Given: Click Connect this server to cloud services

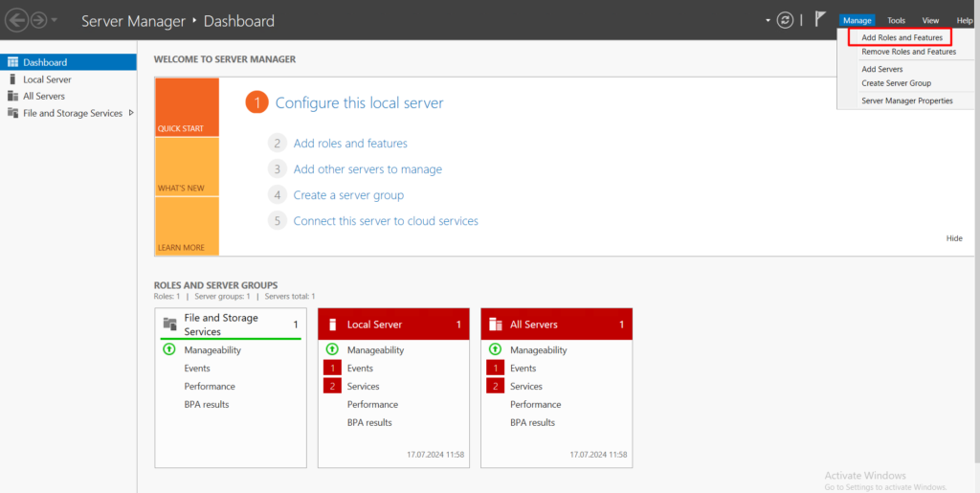Looking at the screenshot, I should [x=386, y=220].
